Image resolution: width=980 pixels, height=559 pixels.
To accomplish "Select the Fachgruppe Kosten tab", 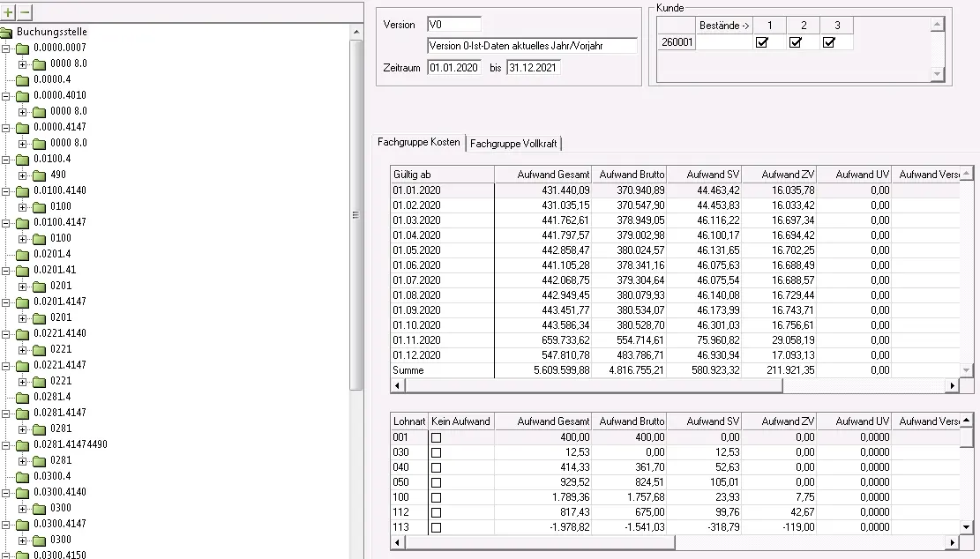I will pyautogui.click(x=418, y=142).
